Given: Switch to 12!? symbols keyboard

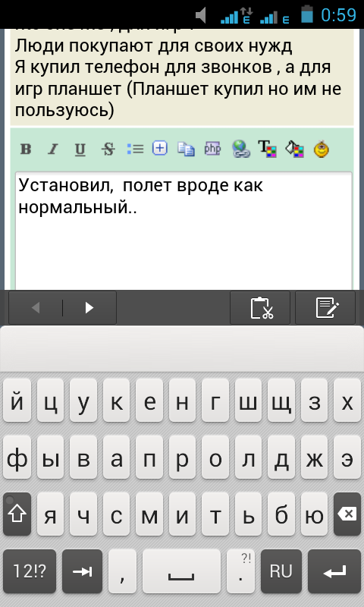Looking at the screenshot, I should pos(30,571).
